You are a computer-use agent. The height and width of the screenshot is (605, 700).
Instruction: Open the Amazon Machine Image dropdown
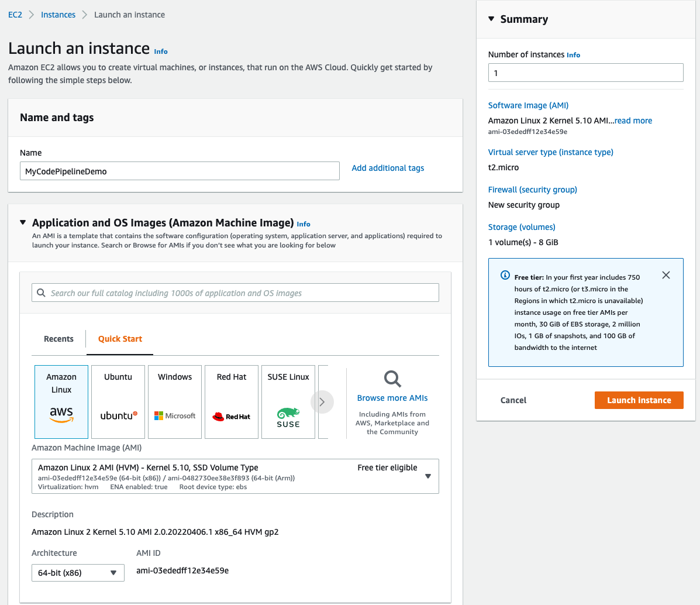235,476
